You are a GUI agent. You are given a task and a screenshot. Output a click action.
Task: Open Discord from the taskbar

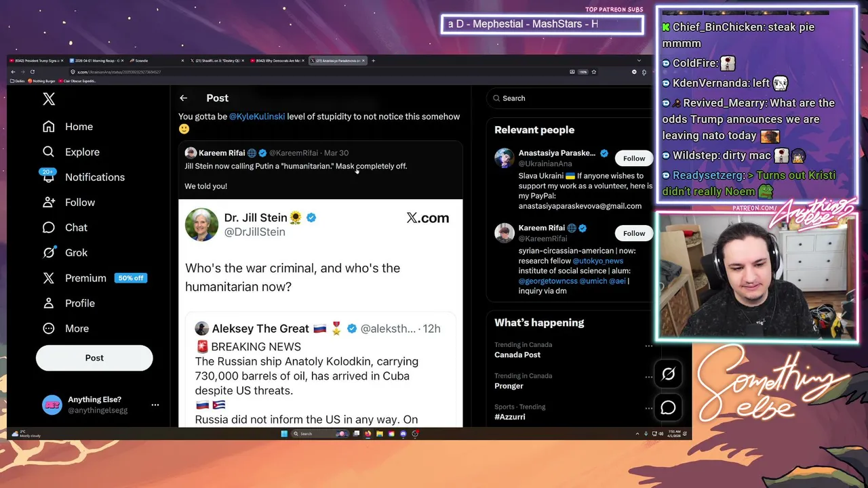pyautogui.click(x=403, y=434)
